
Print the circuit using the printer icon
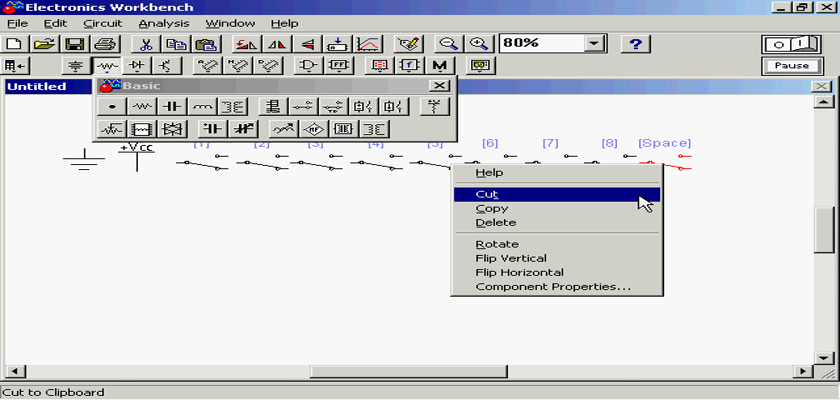point(106,44)
